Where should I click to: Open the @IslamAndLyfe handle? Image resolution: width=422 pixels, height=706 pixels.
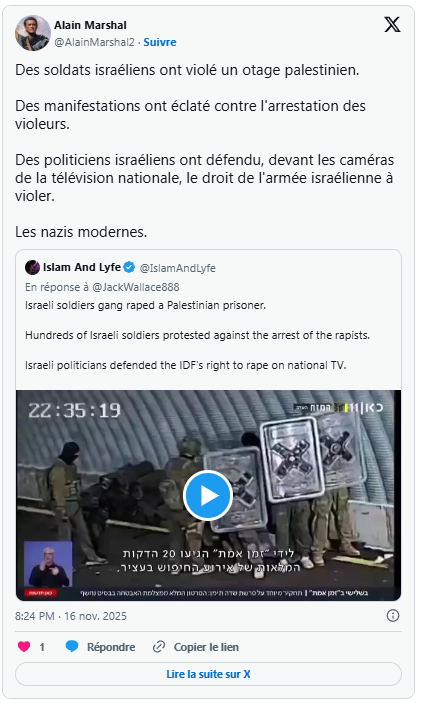coord(177,268)
